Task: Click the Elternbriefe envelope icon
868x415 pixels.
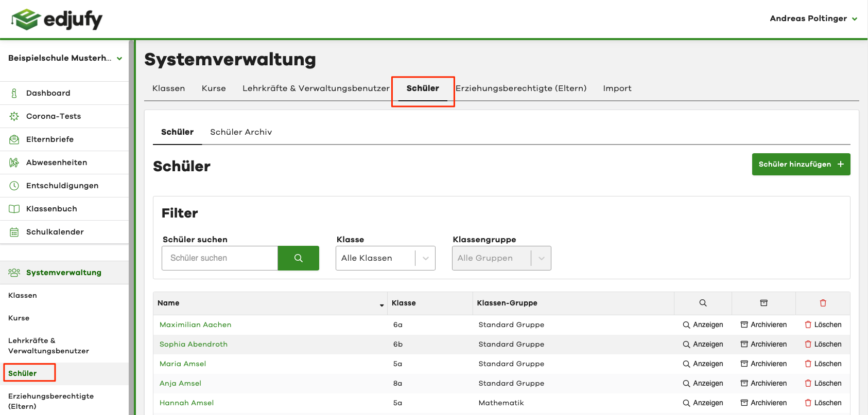Action: tap(14, 139)
